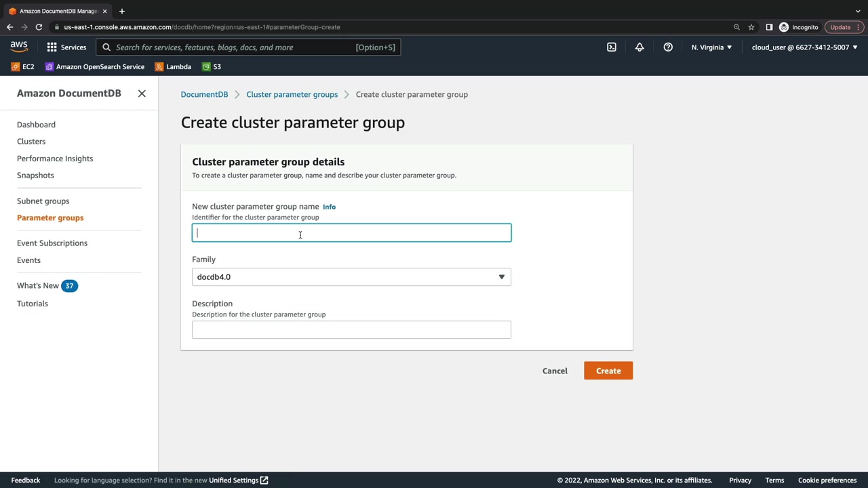The width and height of the screenshot is (868, 488).
Task: Close the Amazon DocumentDB side panel
Action: [x=142, y=94]
